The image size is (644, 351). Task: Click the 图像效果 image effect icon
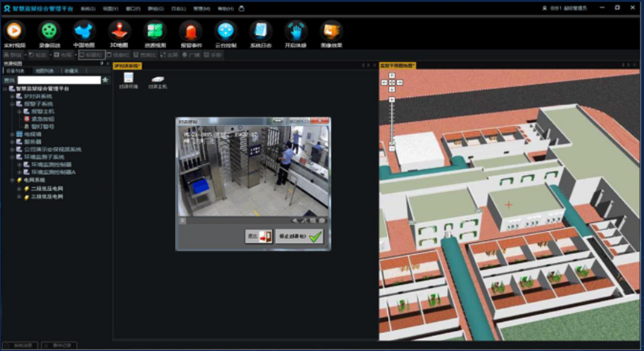click(x=331, y=31)
